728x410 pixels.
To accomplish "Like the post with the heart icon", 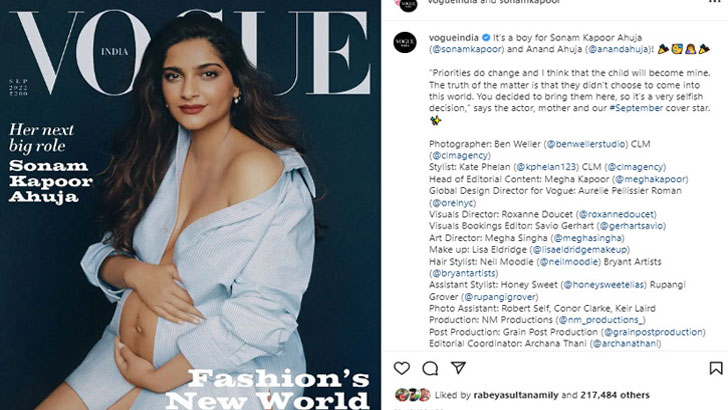I will (402, 368).
